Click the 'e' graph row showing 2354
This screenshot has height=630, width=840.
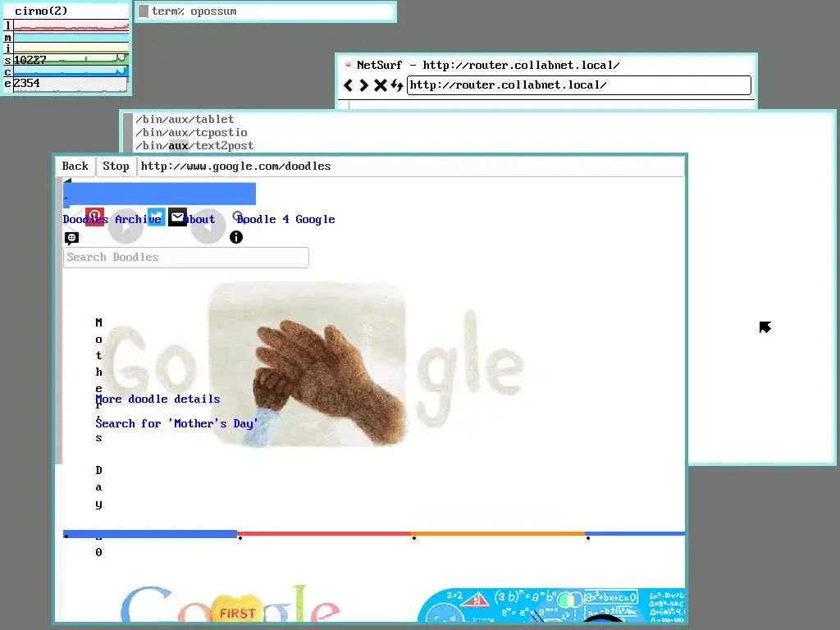[x=66, y=84]
